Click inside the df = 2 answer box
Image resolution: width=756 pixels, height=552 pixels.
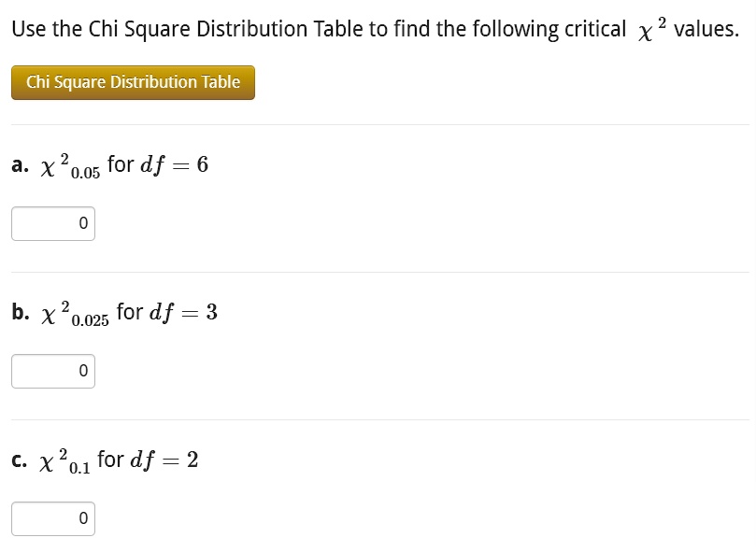[x=52, y=518]
